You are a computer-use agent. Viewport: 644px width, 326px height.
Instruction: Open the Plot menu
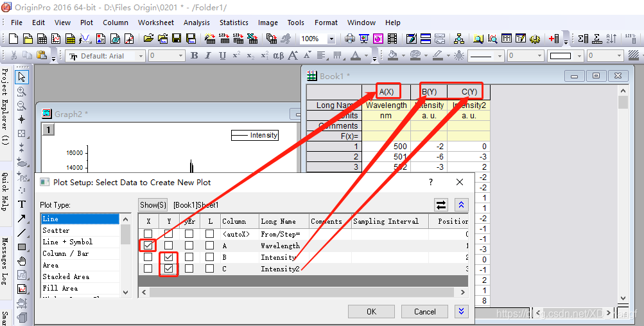87,23
